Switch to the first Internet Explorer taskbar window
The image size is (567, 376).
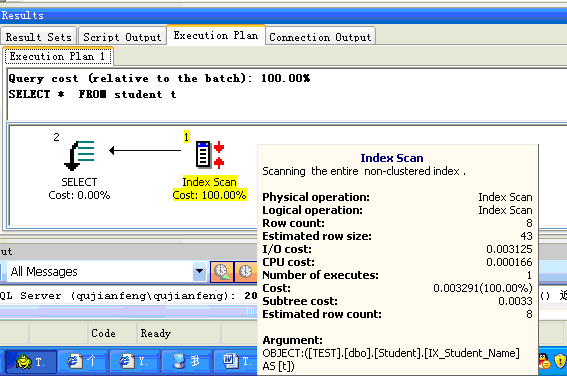tap(82, 361)
